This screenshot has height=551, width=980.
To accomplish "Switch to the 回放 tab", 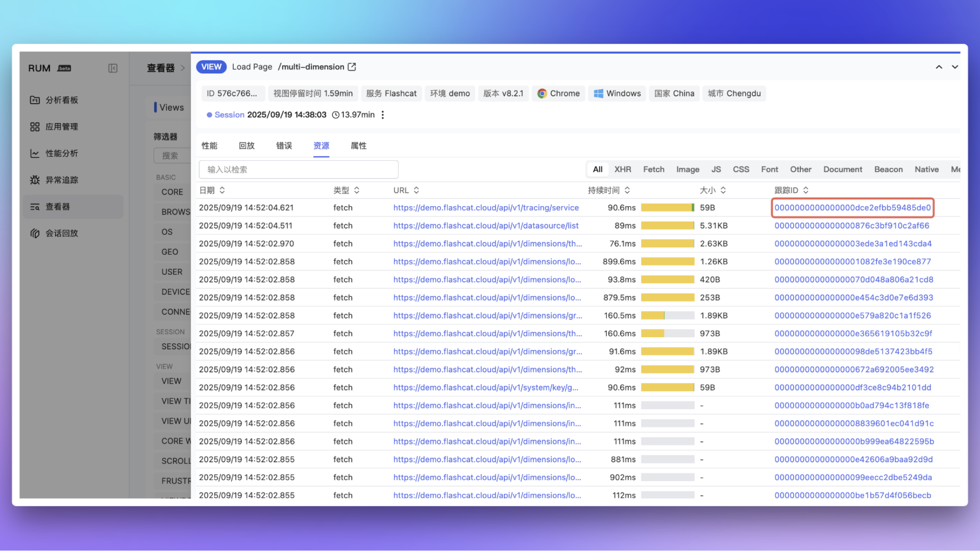I will pyautogui.click(x=247, y=146).
